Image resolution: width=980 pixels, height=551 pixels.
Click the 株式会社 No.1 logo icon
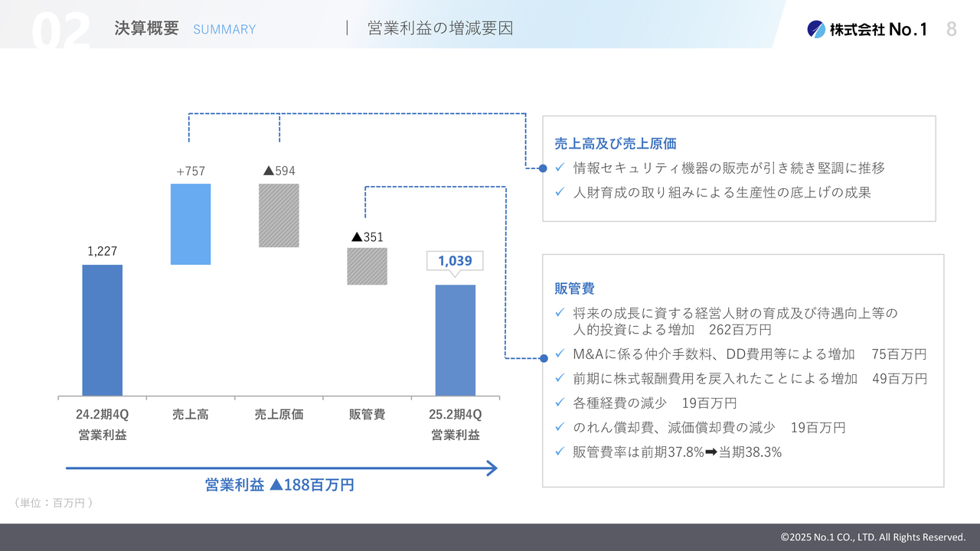pyautogui.click(x=815, y=29)
